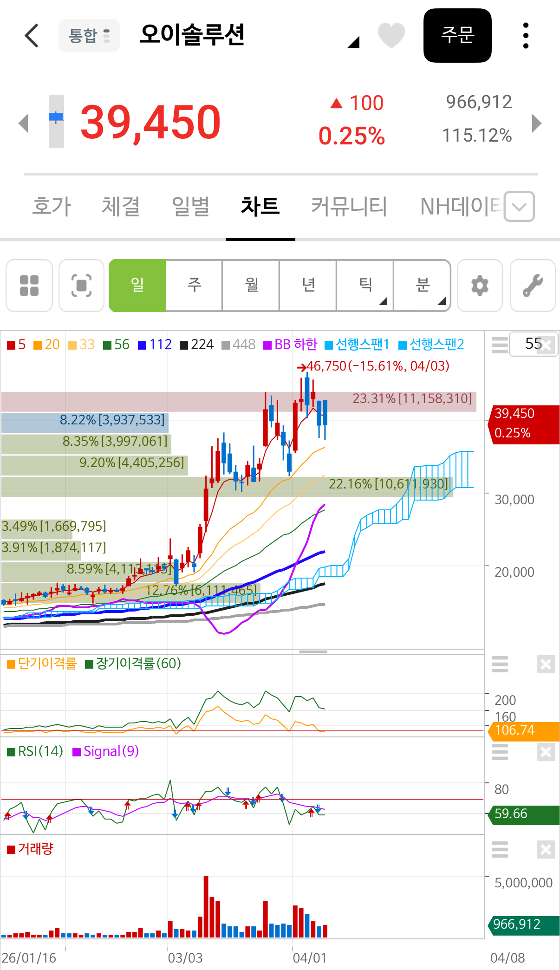Tap the 단기이격률 legend label
This screenshot has width=560, height=970.
pos(47,664)
